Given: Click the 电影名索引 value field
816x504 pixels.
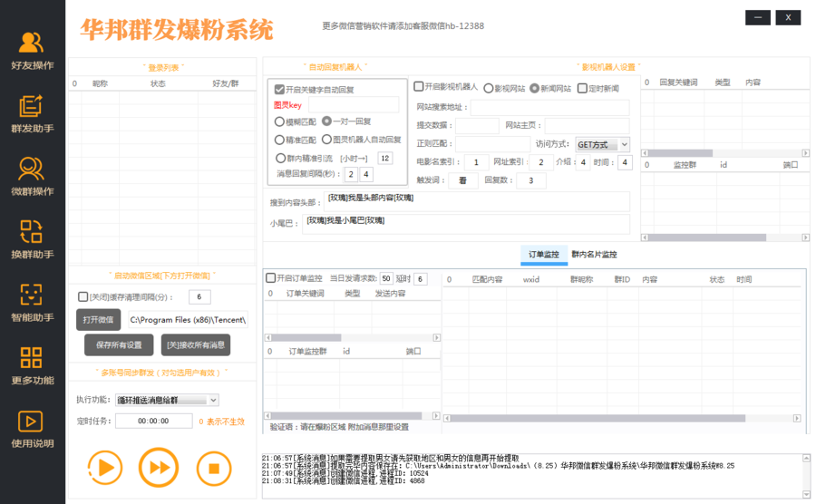Looking at the screenshot, I should tap(476, 162).
